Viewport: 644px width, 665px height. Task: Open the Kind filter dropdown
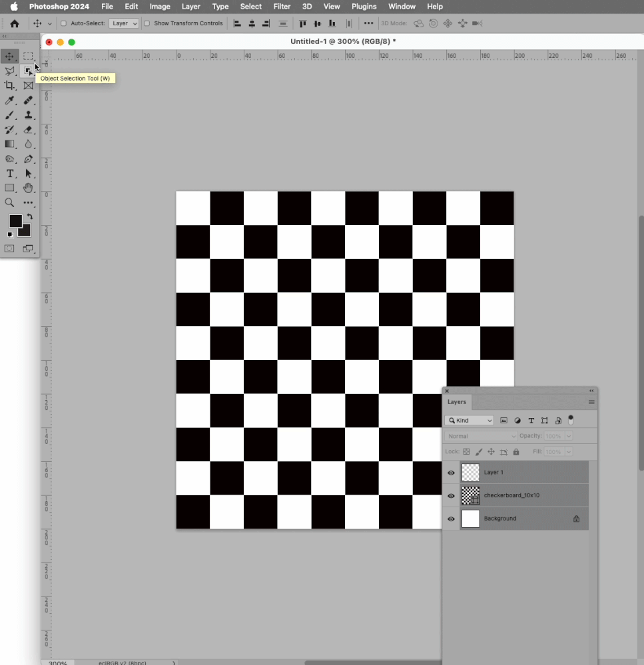[470, 420]
